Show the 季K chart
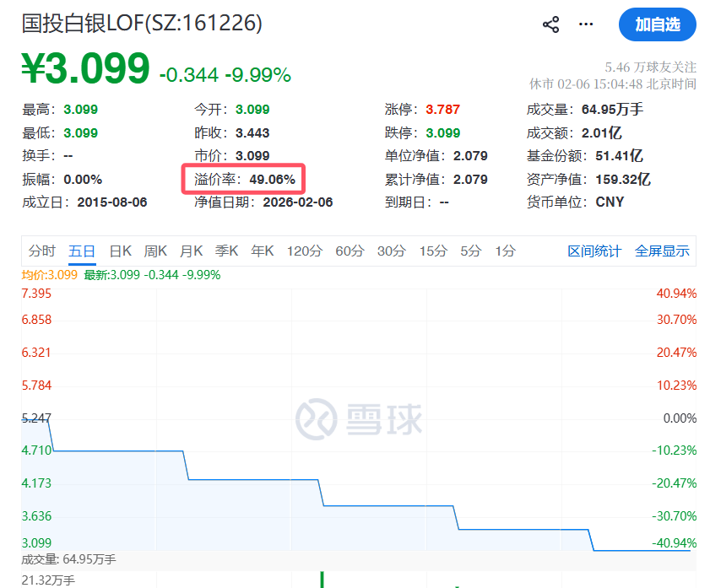710x588 pixels. point(227,251)
